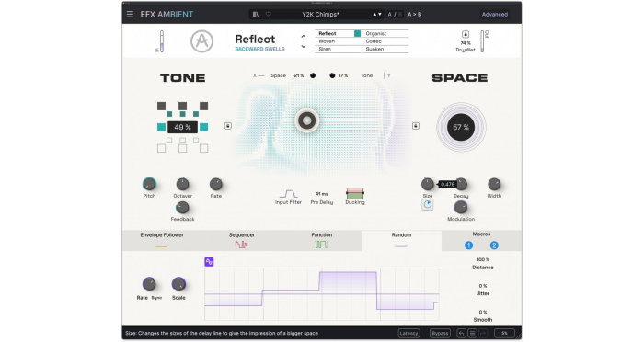Select Macro 2 blue circle
This screenshot has width=644, height=342.
[x=494, y=245]
